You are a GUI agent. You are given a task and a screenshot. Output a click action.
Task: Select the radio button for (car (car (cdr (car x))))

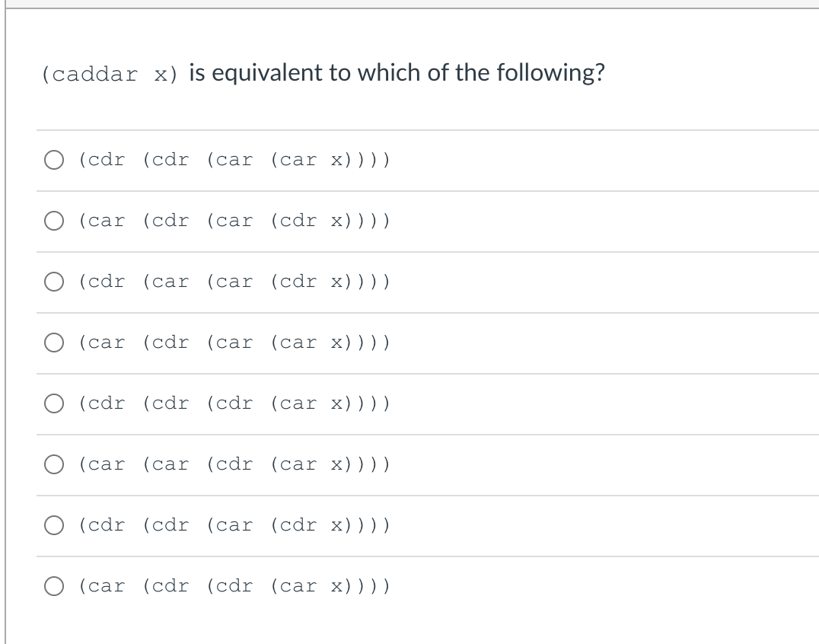54,464
